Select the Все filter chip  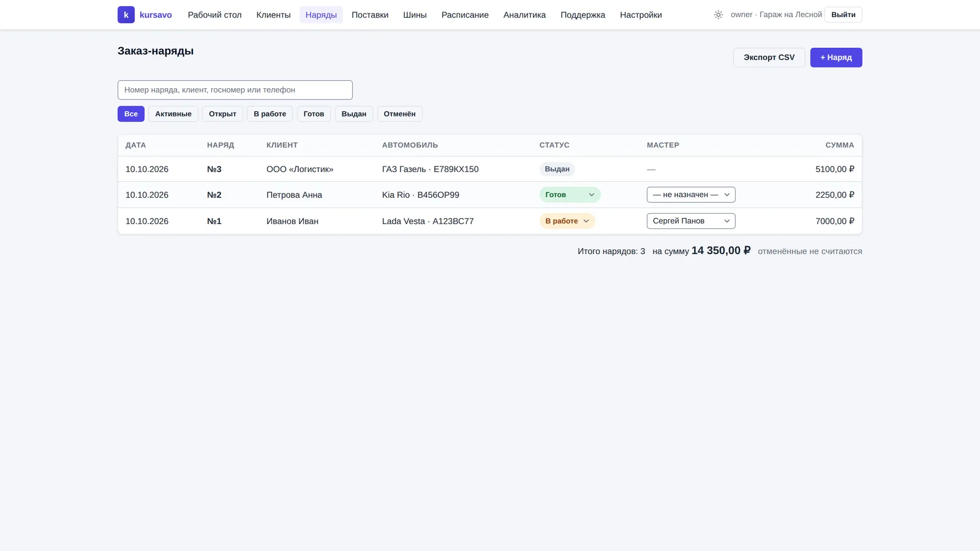[x=131, y=114]
